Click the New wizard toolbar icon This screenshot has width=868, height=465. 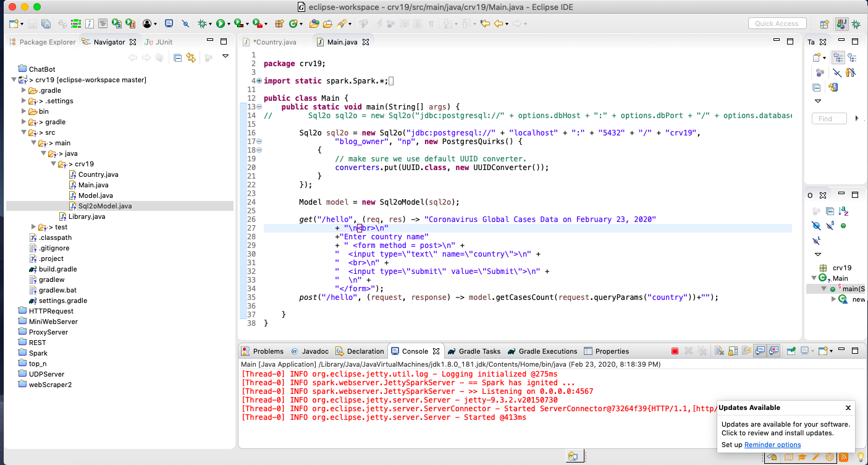click(x=14, y=23)
